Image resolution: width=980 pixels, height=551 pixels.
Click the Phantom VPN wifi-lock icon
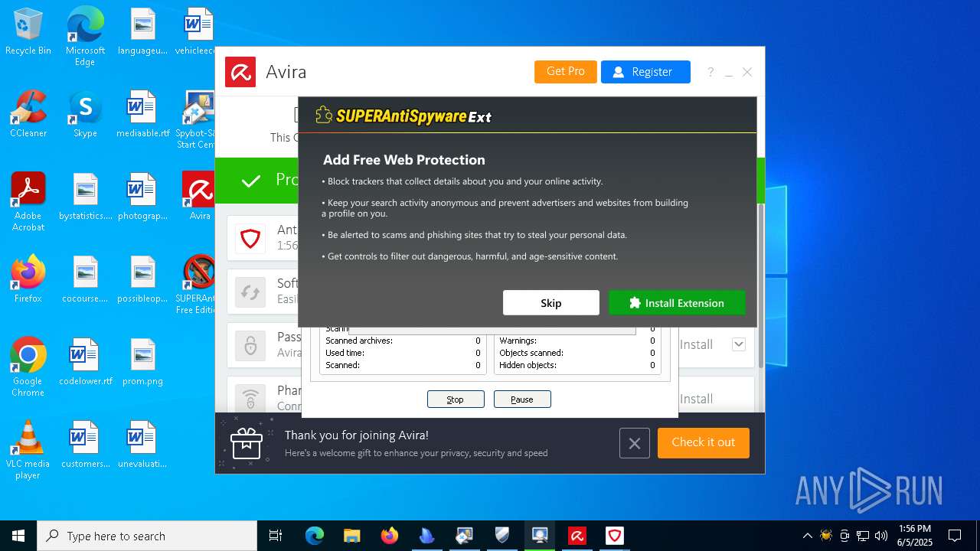250,399
